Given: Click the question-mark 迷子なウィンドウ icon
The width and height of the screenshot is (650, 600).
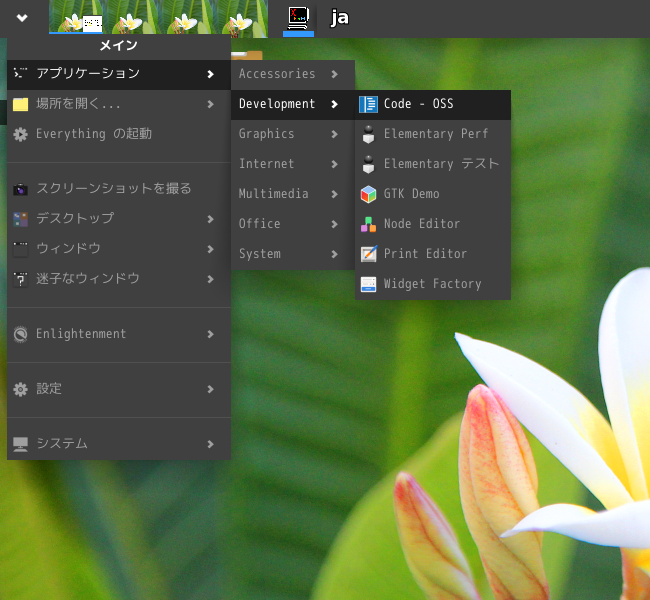Looking at the screenshot, I should (x=20, y=279).
